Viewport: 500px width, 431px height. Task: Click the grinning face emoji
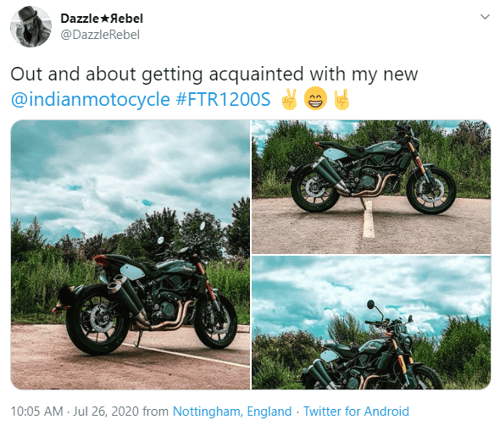point(315,99)
